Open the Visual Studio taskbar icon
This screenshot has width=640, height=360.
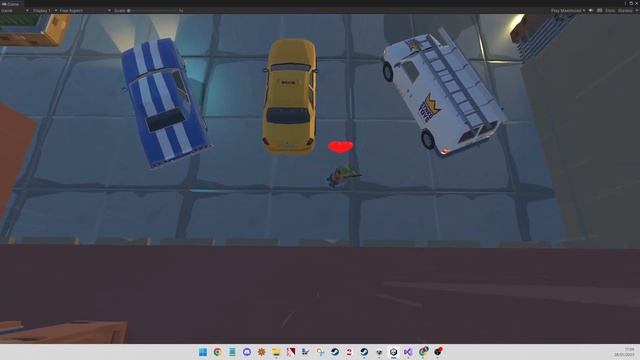click(x=408, y=352)
